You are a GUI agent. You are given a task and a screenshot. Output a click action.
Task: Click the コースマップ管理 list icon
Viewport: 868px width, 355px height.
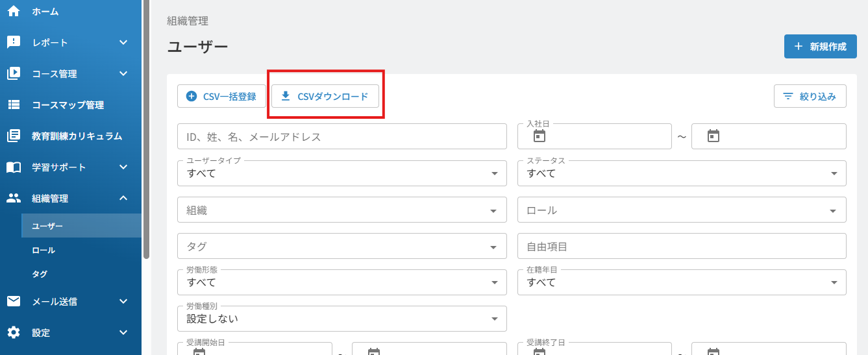(x=14, y=104)
